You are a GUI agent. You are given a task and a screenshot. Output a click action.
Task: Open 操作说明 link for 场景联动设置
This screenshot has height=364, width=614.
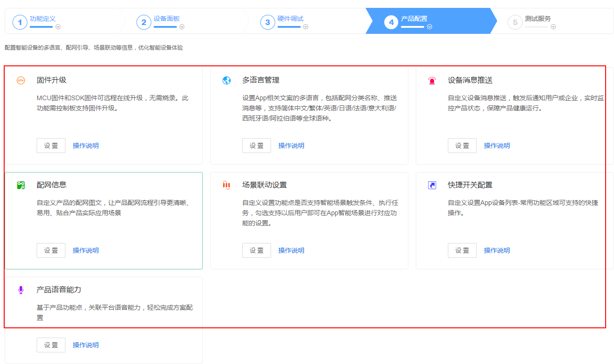(291, 250)
